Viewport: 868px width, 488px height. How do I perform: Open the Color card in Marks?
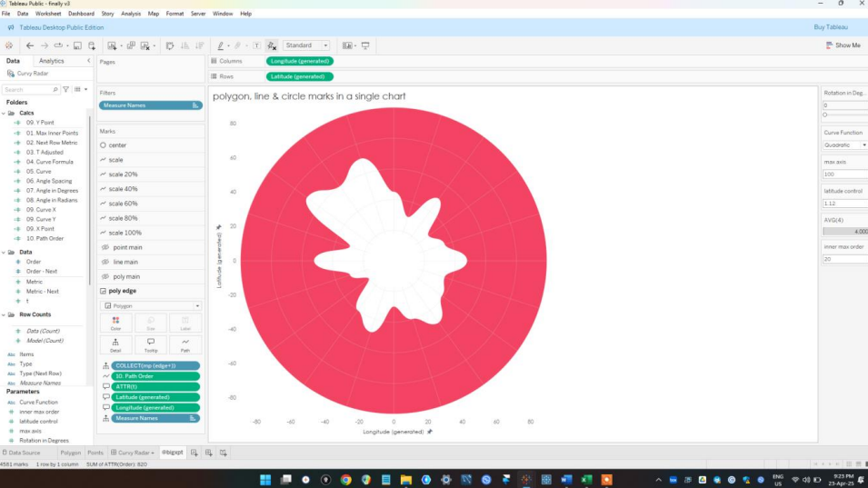coord(115,323)
